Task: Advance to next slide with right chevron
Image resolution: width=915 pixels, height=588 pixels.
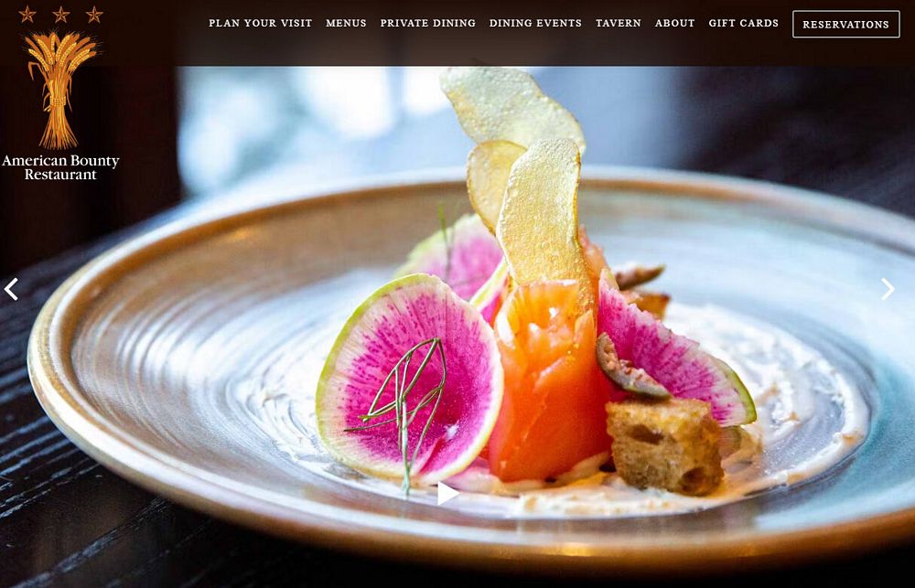Action: point(888,289)
